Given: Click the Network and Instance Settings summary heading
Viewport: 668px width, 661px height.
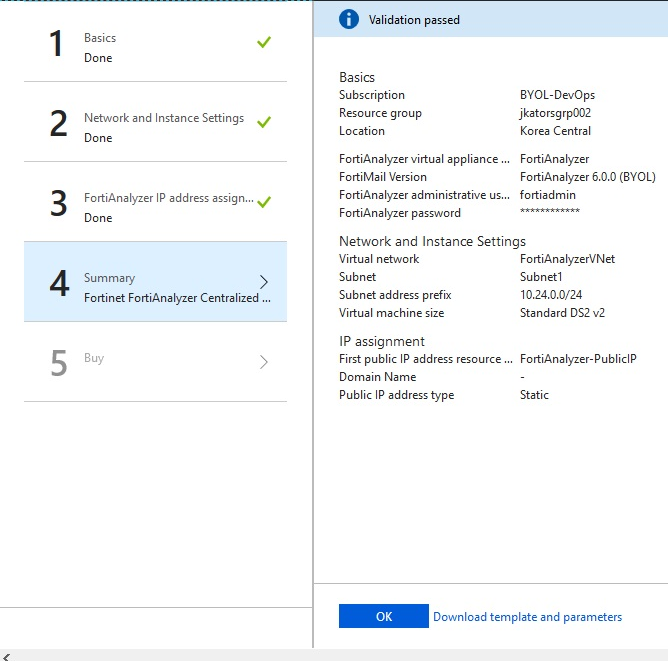Looking at the screenshot, I should coord(432,241).
